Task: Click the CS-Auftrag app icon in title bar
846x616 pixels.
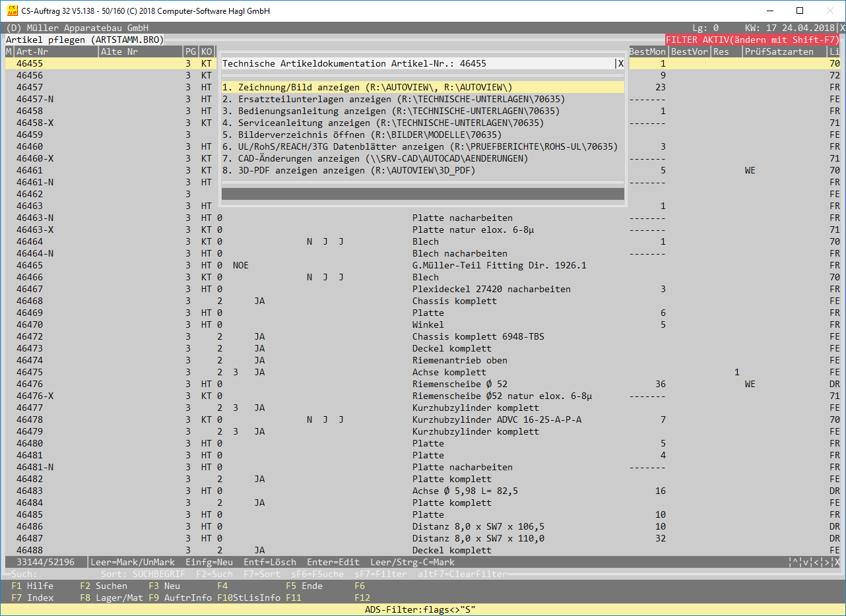Action: 12,11
